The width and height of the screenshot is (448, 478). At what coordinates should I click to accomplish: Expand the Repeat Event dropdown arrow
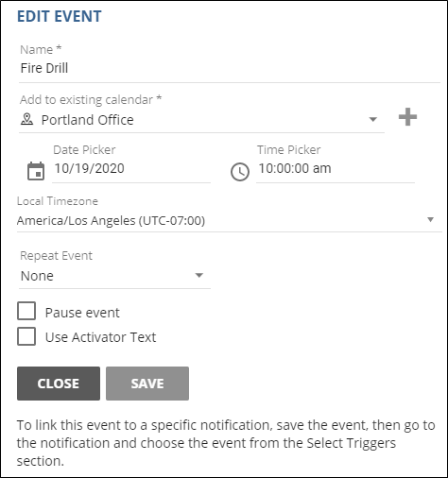[198, 275]
